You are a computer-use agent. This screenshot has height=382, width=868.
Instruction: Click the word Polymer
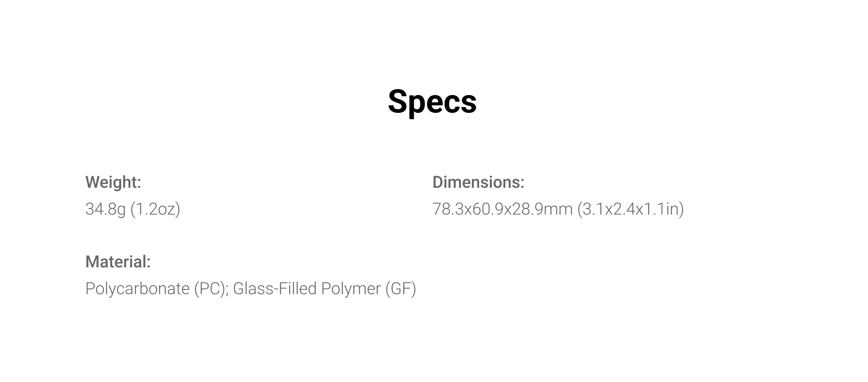click(351, 289)
